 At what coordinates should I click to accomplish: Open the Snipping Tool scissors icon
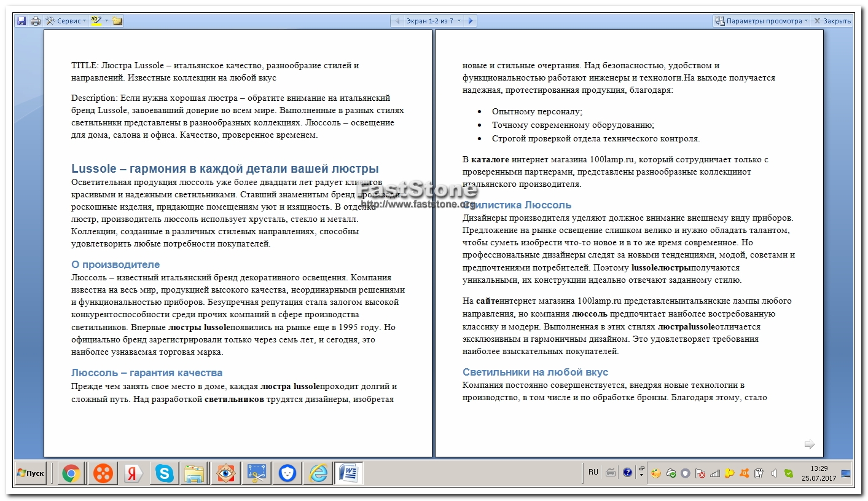(256, 473)
